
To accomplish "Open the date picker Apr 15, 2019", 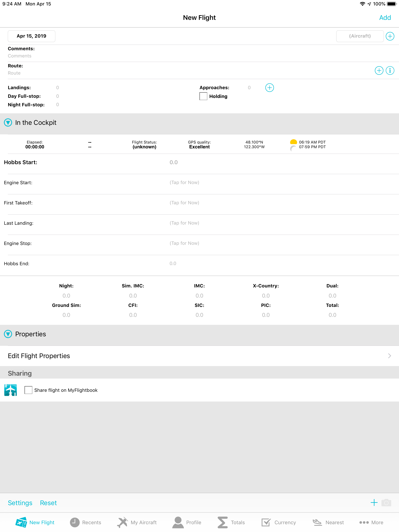I will (x=32, y=36).
